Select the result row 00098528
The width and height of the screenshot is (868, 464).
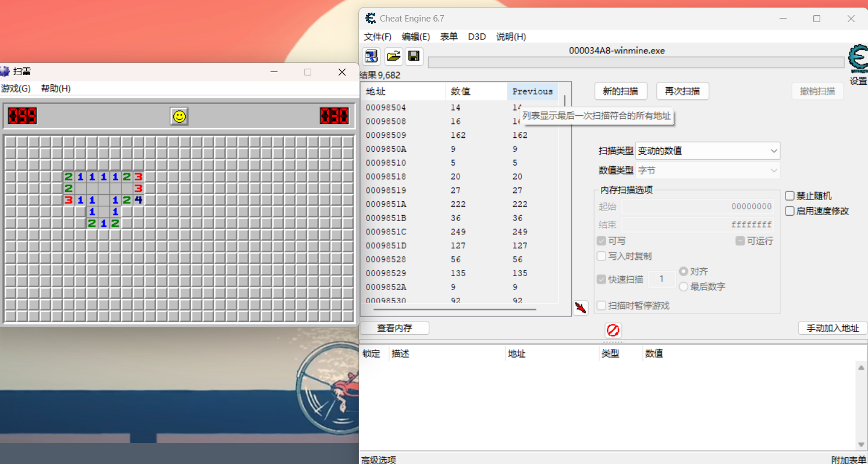(460, 260)
